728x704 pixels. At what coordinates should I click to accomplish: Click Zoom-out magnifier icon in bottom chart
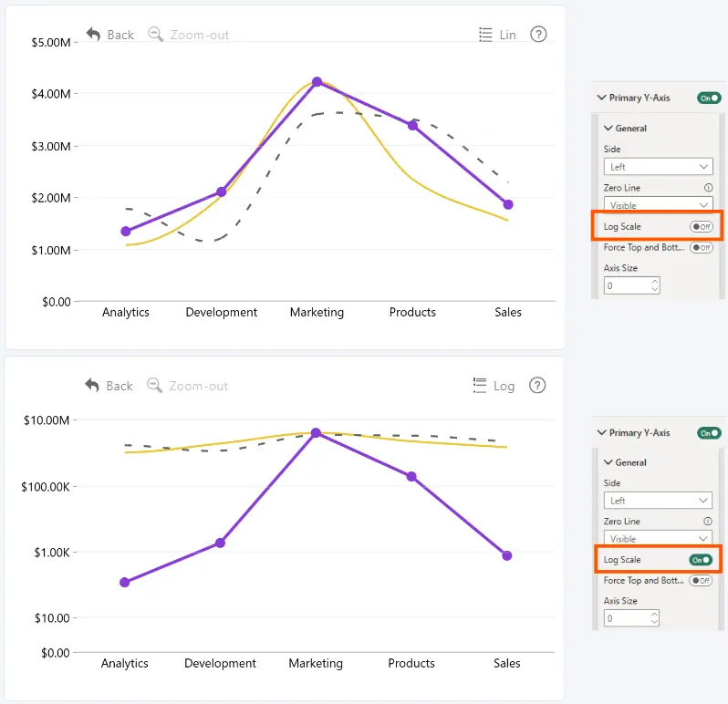(154, 385)
